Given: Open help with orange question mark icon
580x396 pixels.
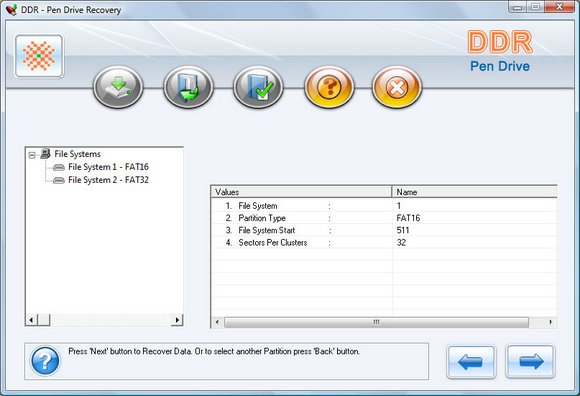Looking at the screenshot, I should (329, 87).
